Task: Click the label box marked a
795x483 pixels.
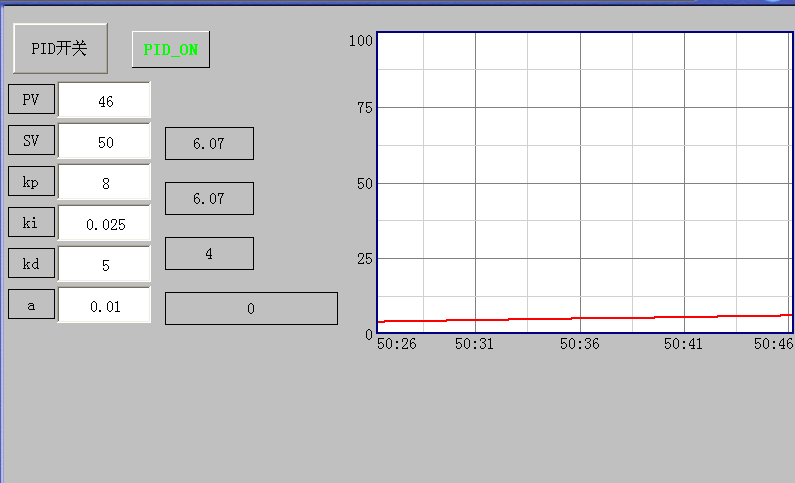Action: click(x=31, y=305)
